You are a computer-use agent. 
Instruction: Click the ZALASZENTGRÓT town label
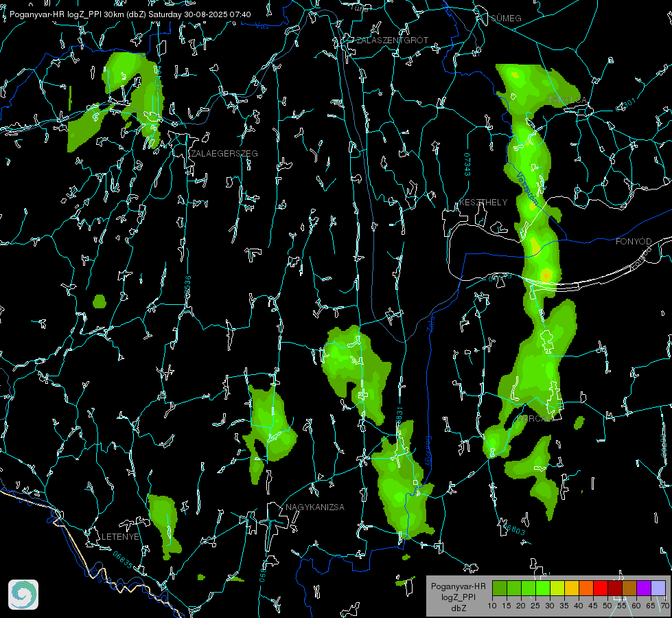[392, 41]
